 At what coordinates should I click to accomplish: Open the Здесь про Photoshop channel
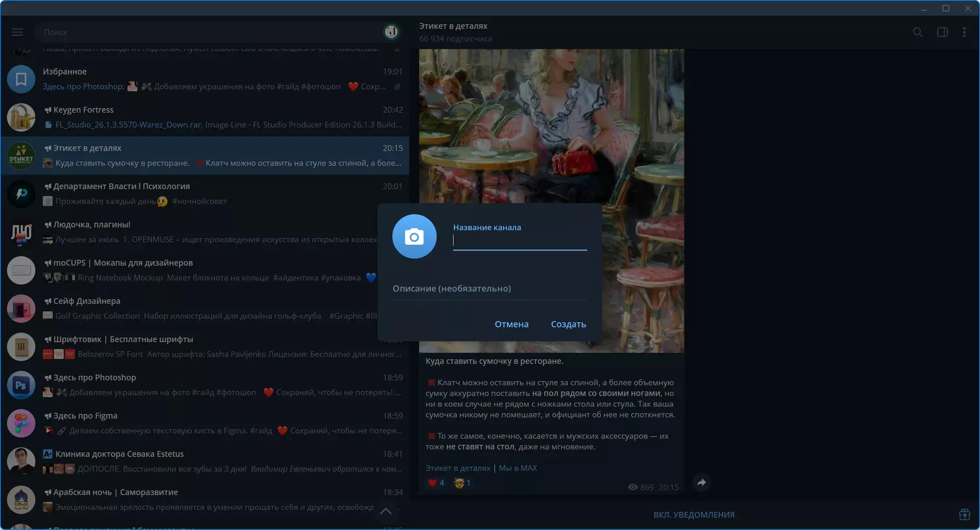[205, 385]
